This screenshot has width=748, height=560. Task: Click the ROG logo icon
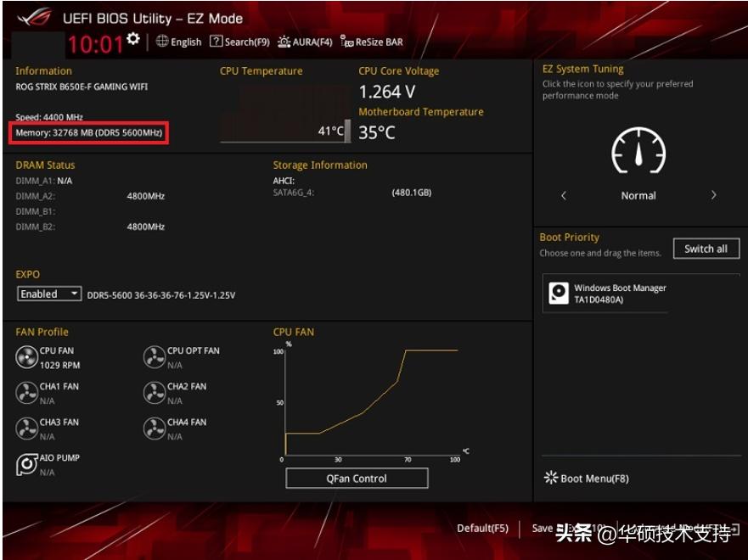click(34, 18)
